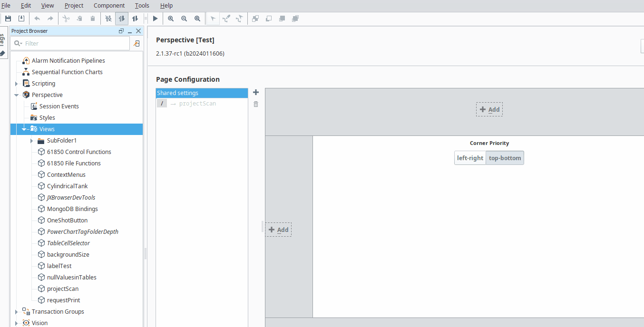Select Sequential Function Charts
The width and height of the screenshot is (644, 327).
pos(67,72)
